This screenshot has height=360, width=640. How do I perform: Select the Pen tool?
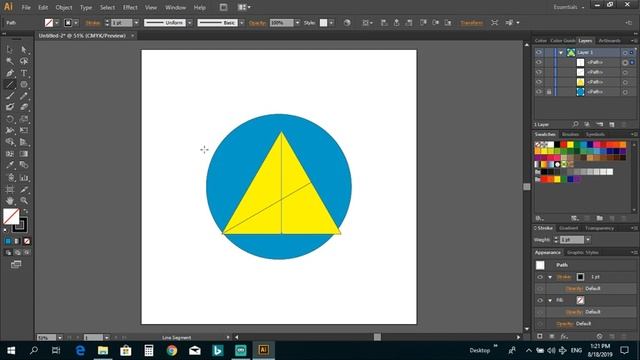click(x=10, y=73)
